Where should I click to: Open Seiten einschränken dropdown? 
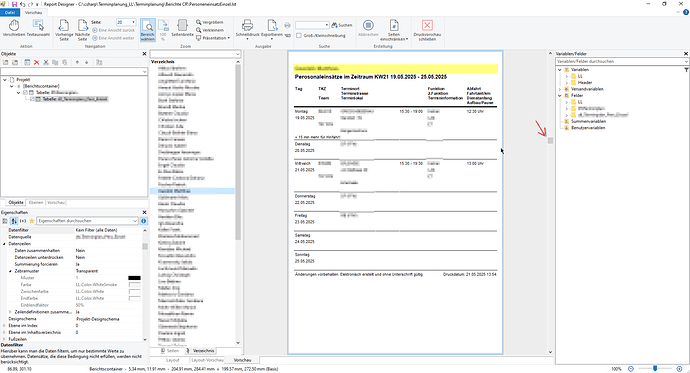click(394, 30)
